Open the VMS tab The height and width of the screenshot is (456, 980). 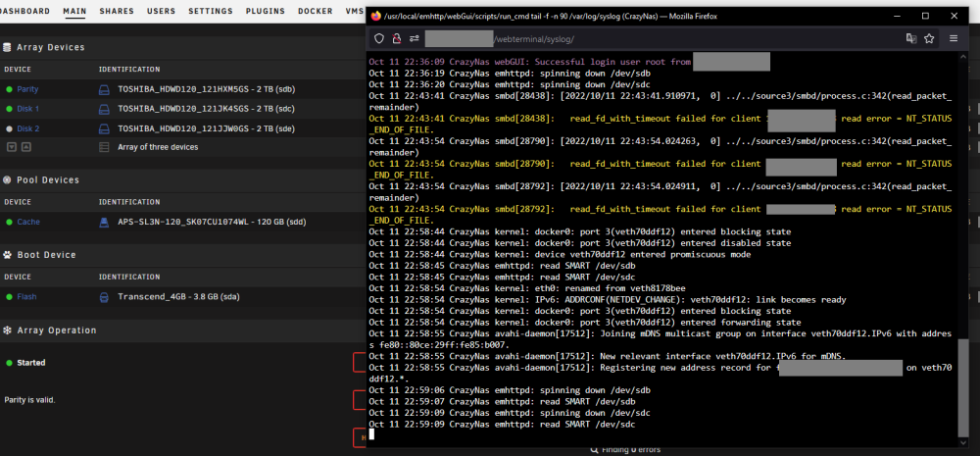pyautogui.click(x=355, y=11)
